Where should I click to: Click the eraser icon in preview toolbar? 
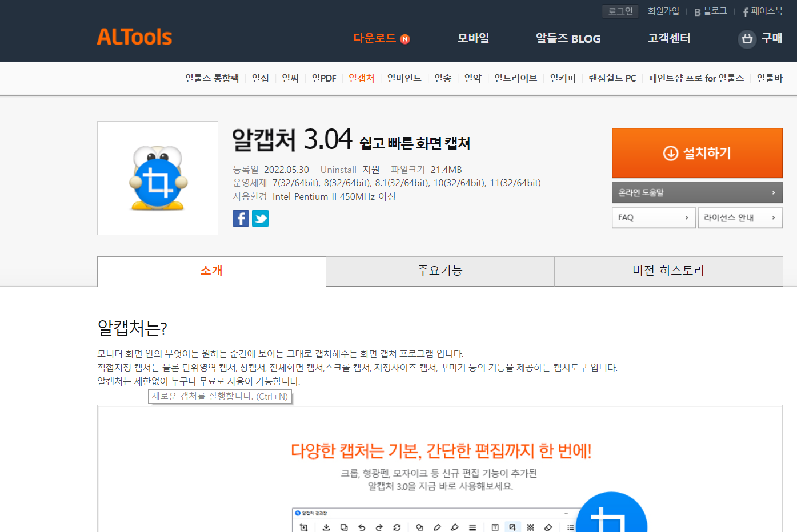(548, 527)
